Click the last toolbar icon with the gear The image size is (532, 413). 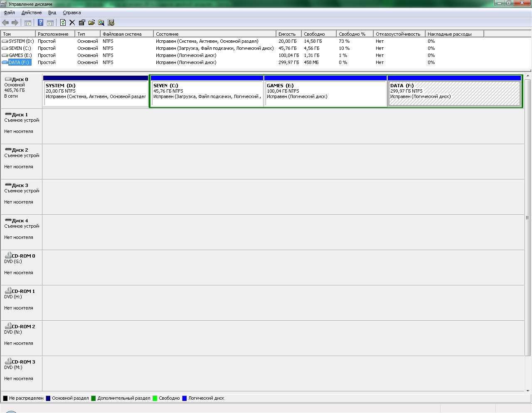[x=111, y=22]
